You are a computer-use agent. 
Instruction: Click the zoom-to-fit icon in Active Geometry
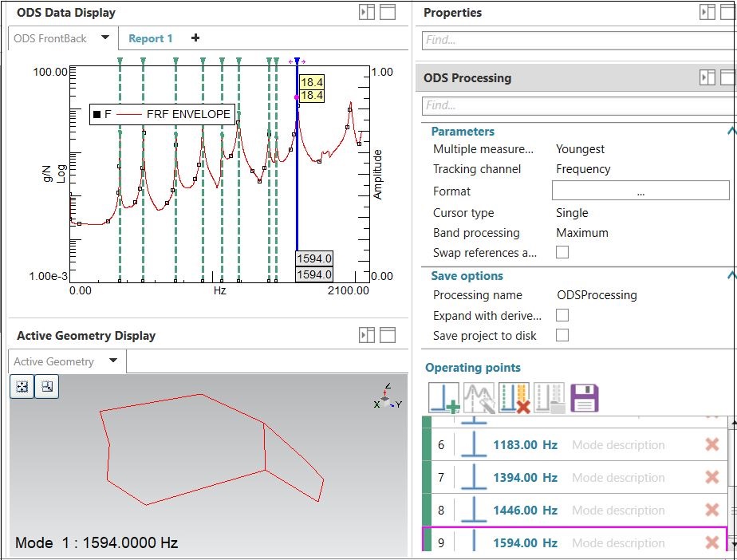(22, 386)
